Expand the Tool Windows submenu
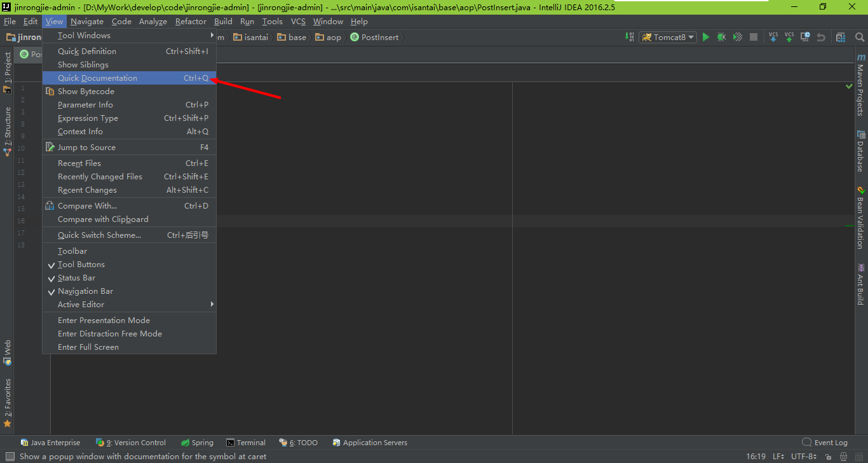868x463 pixels. (x=130, y=36)
